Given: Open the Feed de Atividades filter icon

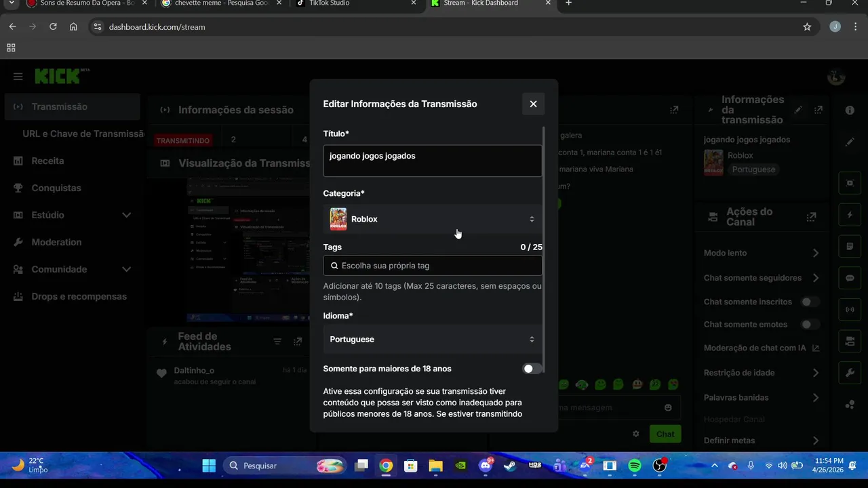Looking at the screenshot, I should pos(277,342).
